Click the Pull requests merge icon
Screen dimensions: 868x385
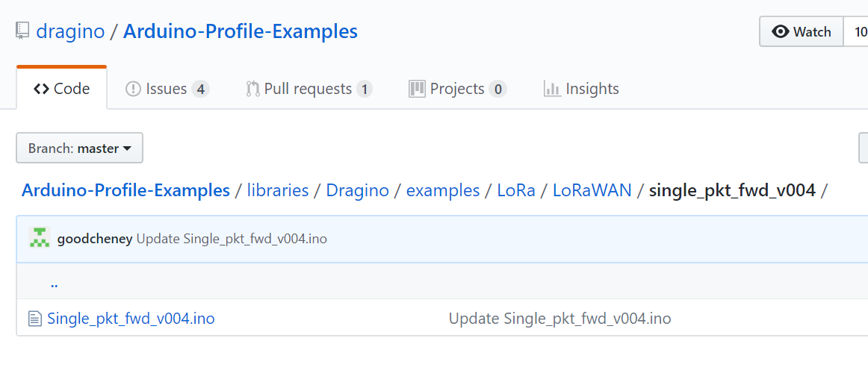coord(253,89)
